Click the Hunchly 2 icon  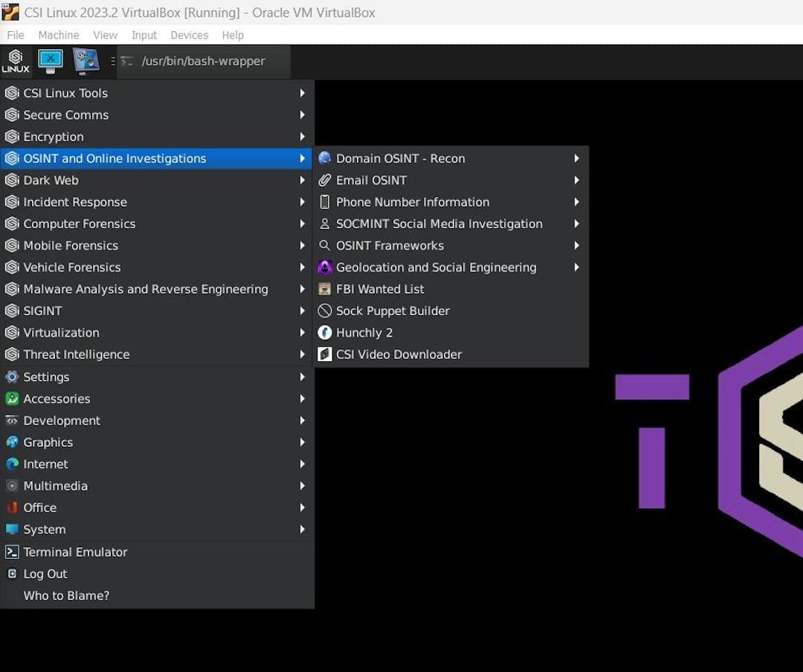pyautogui.click(x=325, y=333)
